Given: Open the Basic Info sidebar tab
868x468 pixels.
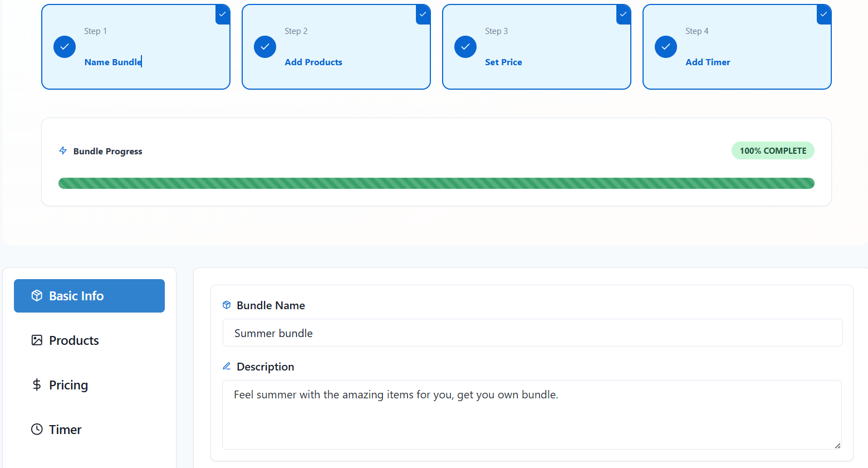Looking at the screenshot, I should tap(89, 296).
